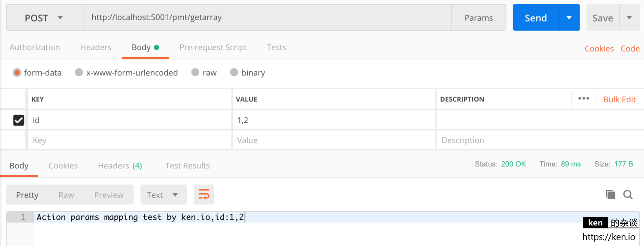
Task: Switch to the Preview response view
Action: [x=109, y=194]
